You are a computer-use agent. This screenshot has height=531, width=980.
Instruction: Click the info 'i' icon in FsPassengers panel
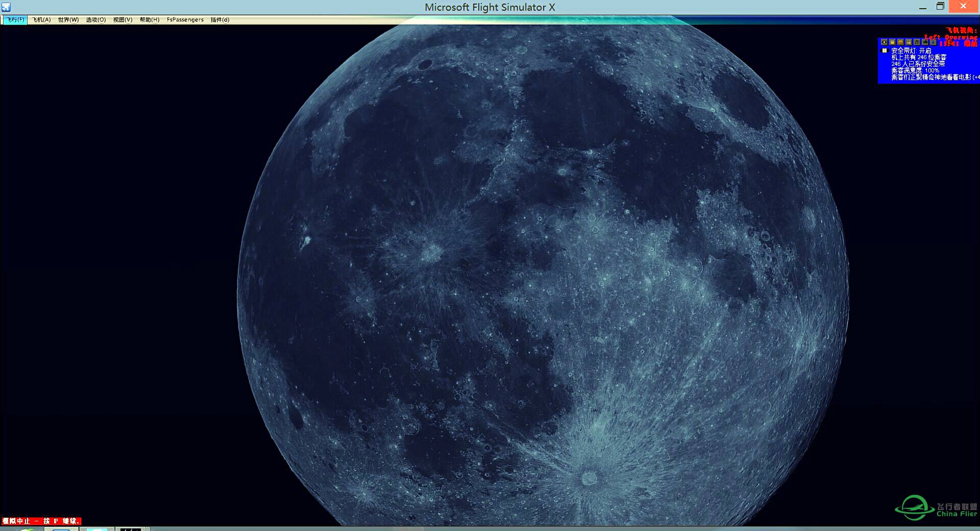point(933,42)
